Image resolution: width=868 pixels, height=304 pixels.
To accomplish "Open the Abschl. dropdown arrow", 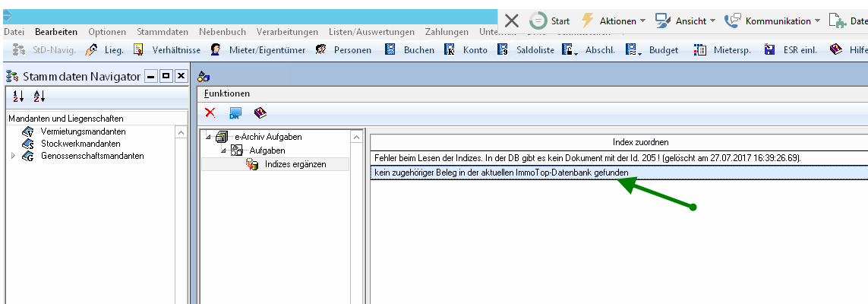I will coord(576,53).
